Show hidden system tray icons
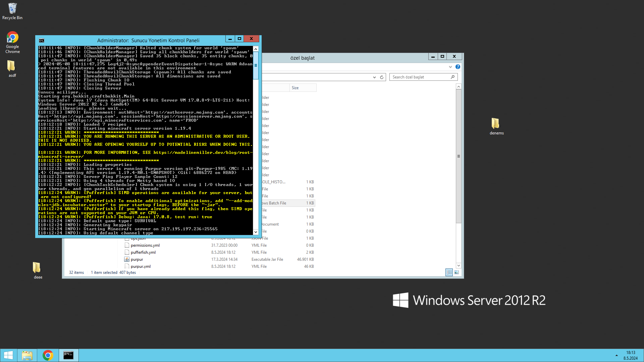Screen dimensions: 644x362 (x=616, y=355)
